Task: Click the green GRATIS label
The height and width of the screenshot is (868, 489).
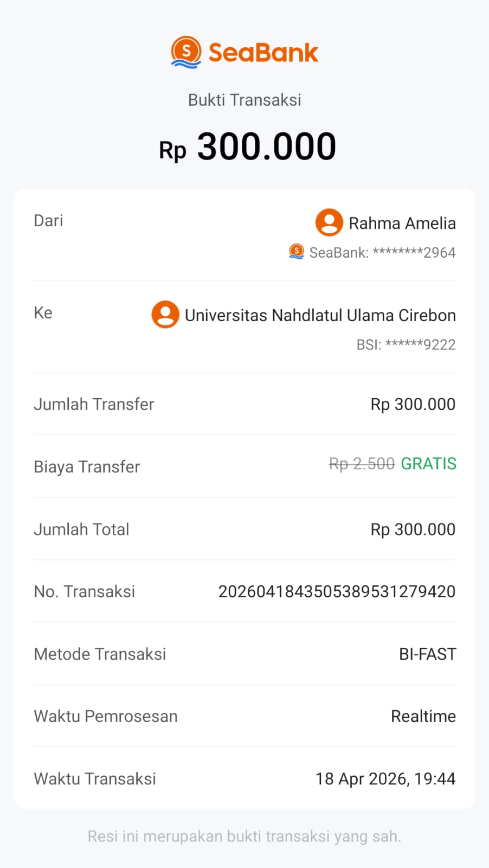Action: [x=428, y=464]
